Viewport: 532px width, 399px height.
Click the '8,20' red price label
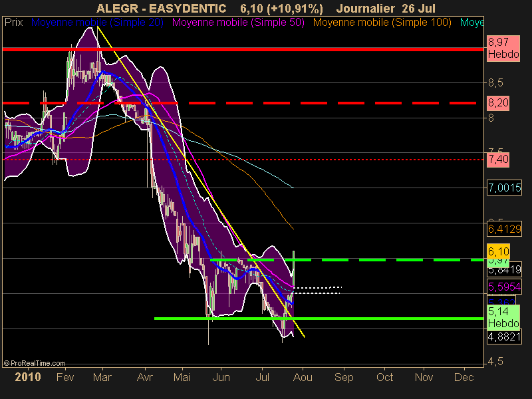point(498,102)
